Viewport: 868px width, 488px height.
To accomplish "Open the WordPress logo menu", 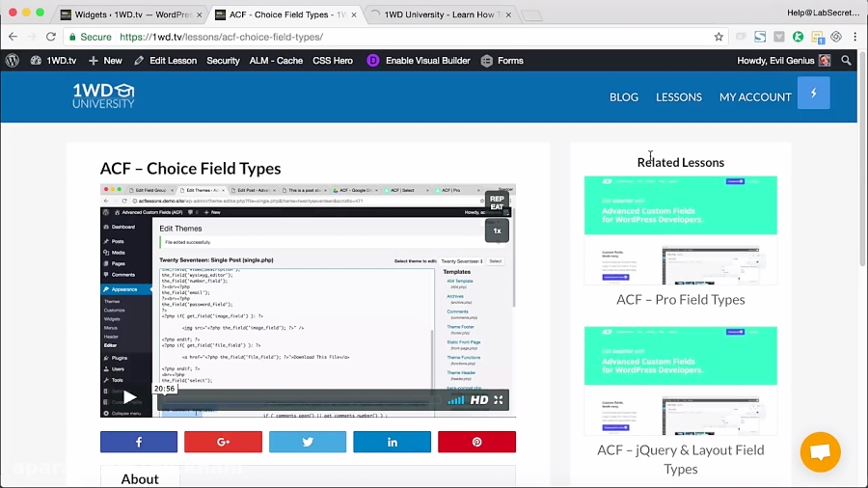I will click(13, 61).
